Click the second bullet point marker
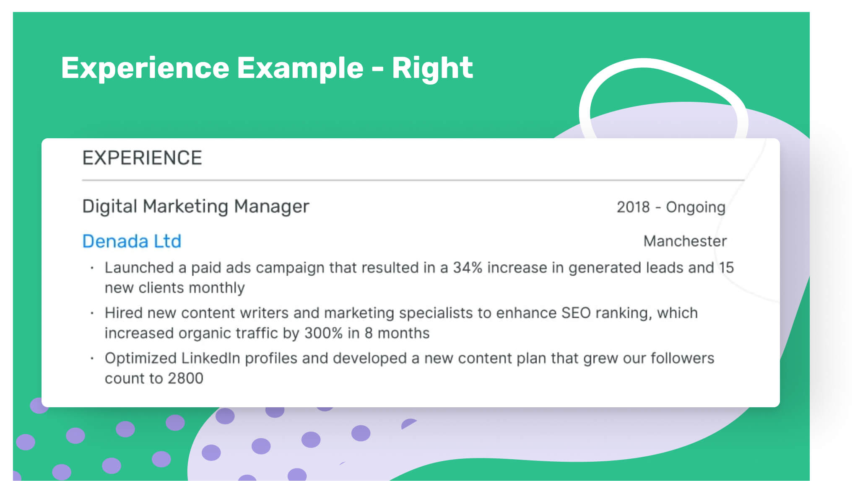The image size is (868, 481). coord(92,313)
